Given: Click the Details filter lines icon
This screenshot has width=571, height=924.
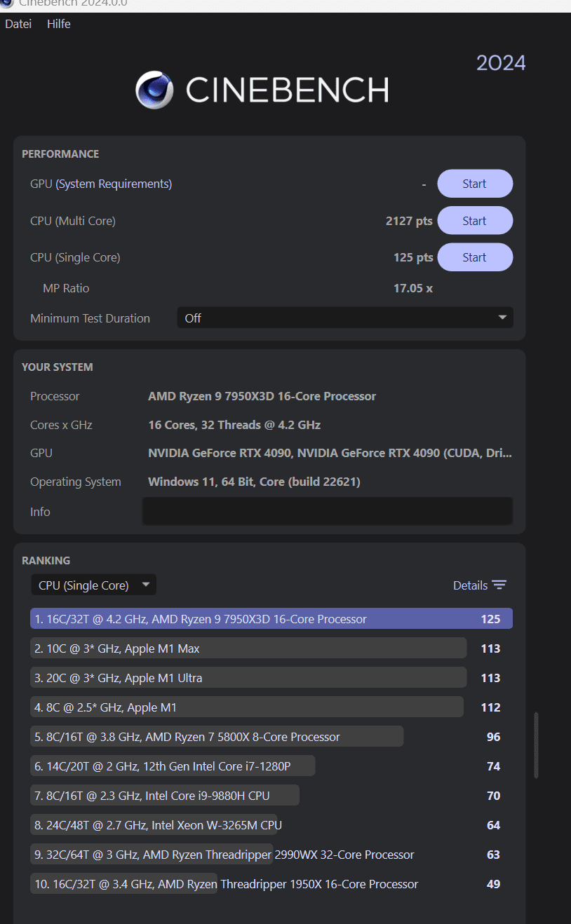Looking at the screenshot, I should [499, 585].
